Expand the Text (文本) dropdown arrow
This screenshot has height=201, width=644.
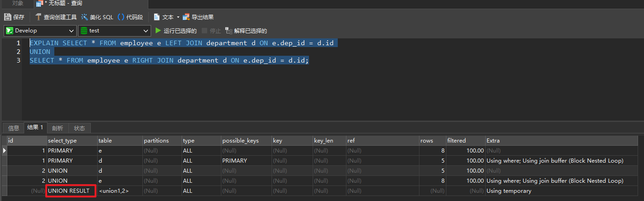[178, 17]
